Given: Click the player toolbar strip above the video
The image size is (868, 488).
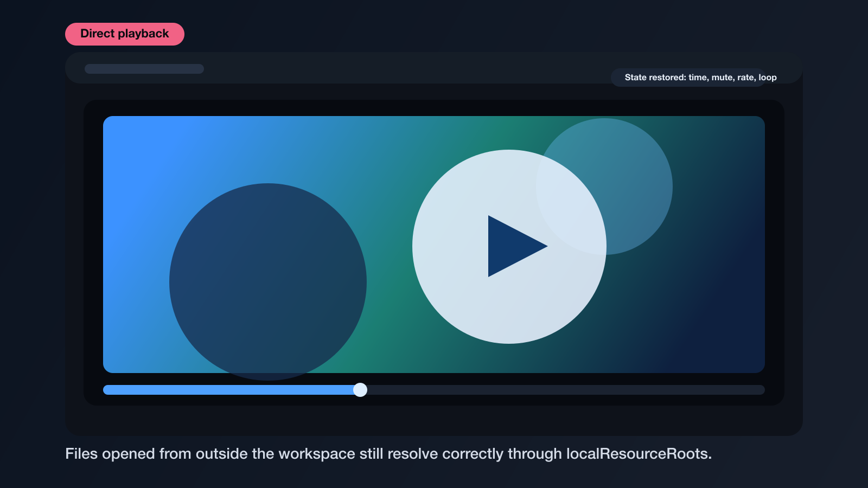Looking at the screenshot, I should [380, 68].
